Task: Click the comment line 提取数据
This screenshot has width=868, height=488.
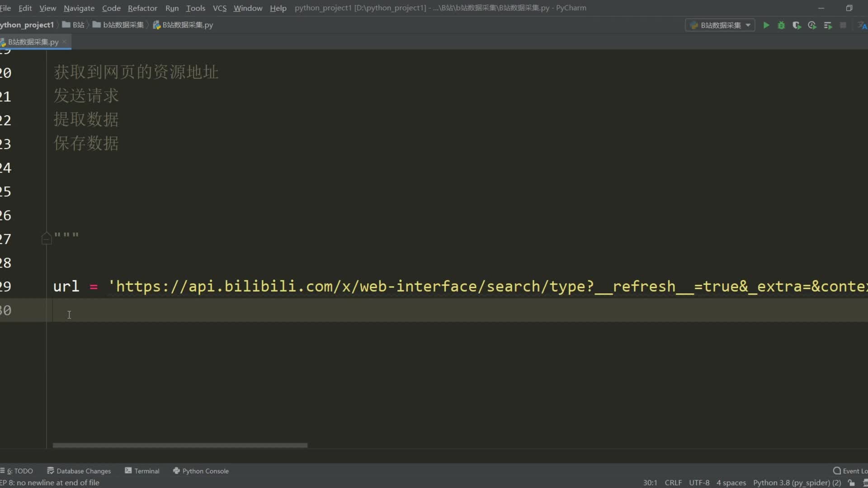Action: tap(86, 119)
